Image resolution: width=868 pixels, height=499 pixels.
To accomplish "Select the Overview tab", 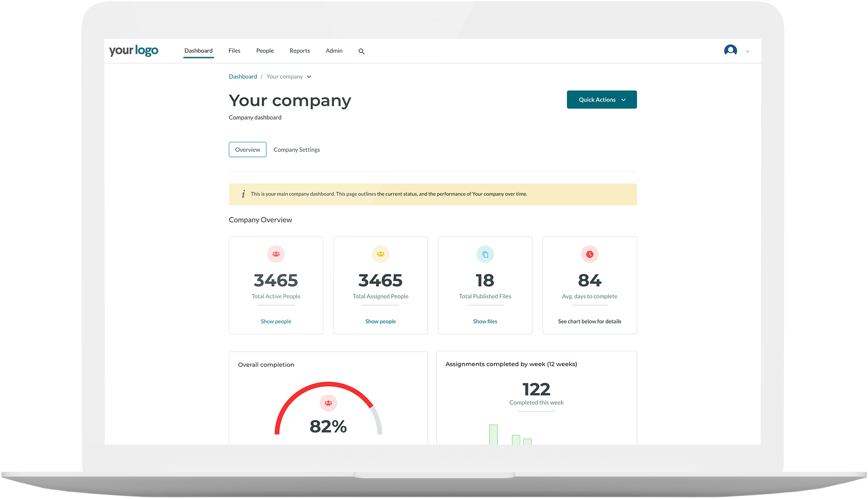I will coord(248,150).
